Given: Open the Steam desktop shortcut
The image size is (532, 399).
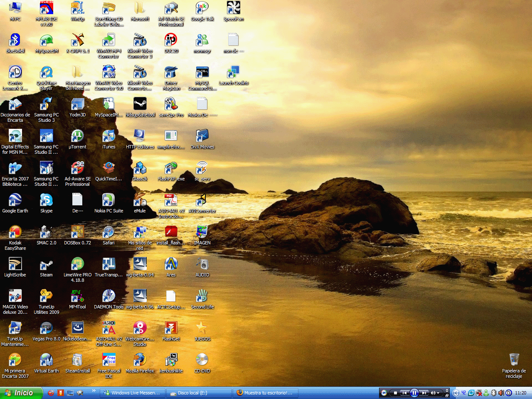Looking at the screenshot, I should coord(46,265).
